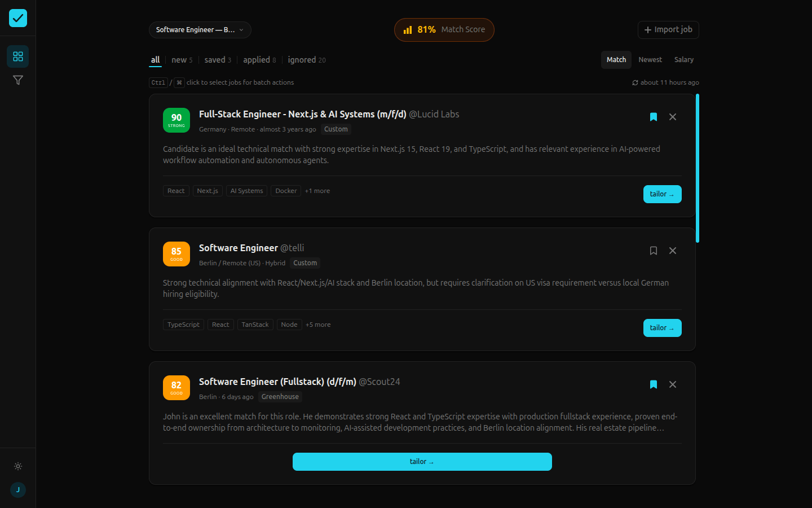Dismiss the Lucid Labs job with the X
This screenshot has height=508, width=812.
click(673, 117)
